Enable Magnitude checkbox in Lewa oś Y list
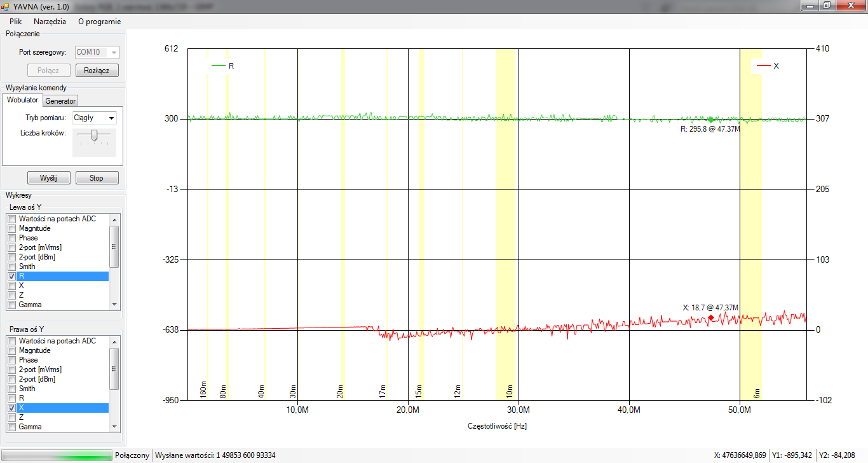Screen dimensions: 868x463 [12, 228]
